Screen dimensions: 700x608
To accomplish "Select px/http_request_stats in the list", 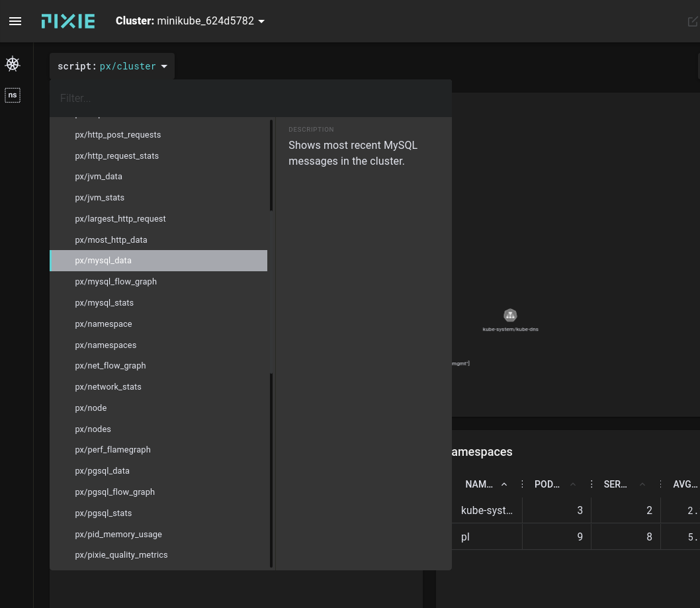I will click(117, 156).
